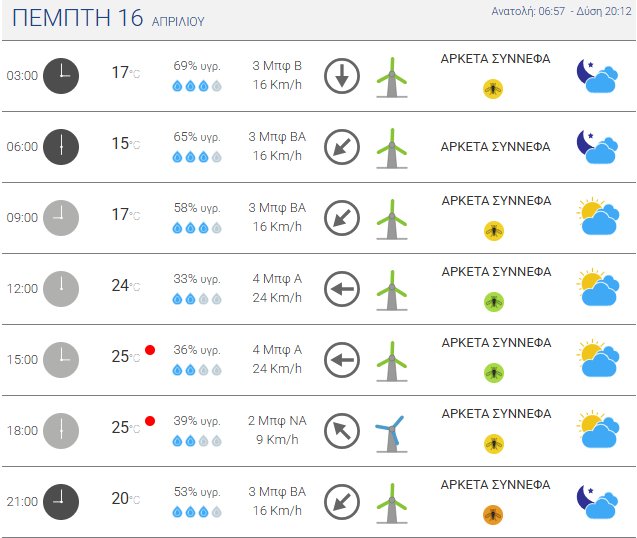The height and width of the screenshot is (538, 637).
Task: Click the orange pollen icon at 21:00
Action: click(x=493, y=515)
